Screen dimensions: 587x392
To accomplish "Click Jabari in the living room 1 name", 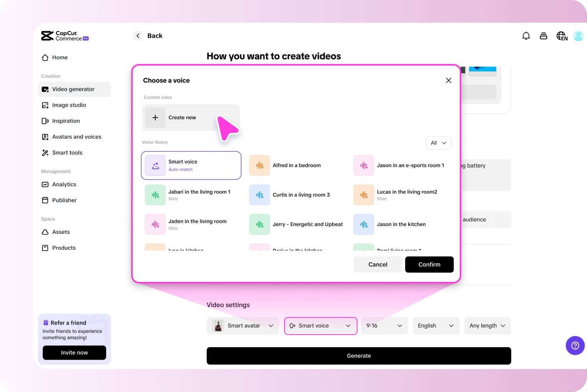I will pos(199,192).
